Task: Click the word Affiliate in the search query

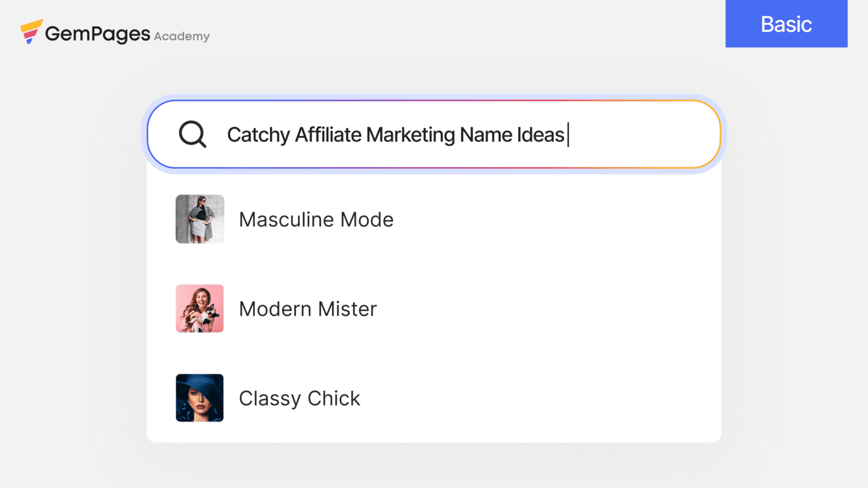Action: click(328, 135)
